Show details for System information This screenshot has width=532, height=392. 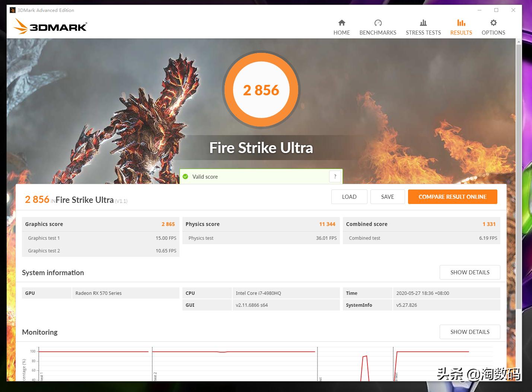point(470,272)
